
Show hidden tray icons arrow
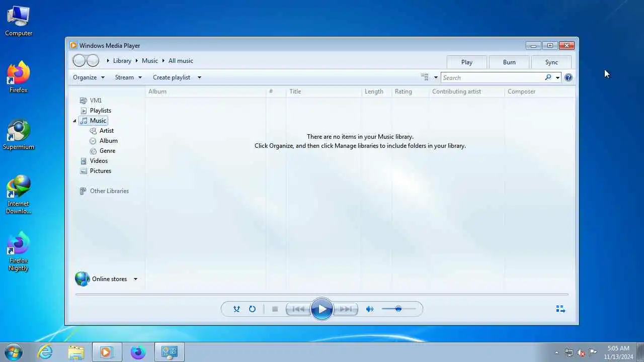tap(556, 352)
